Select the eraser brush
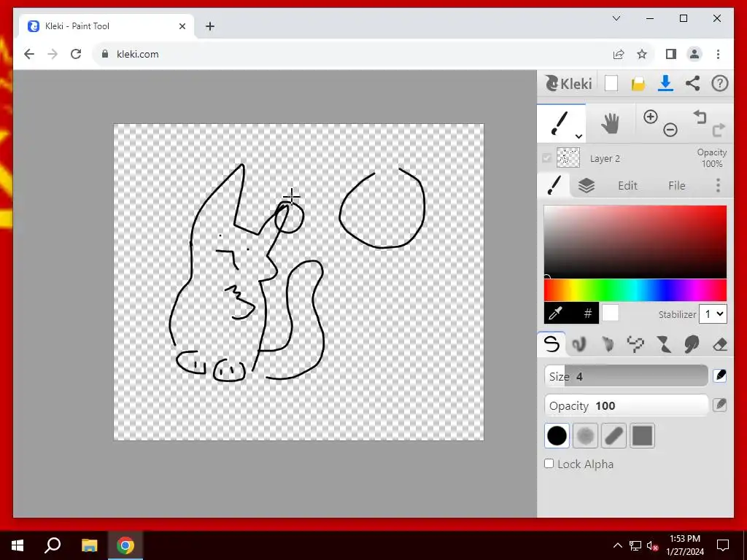The height and width of the screenshot is (560, 747). (720, 344)
